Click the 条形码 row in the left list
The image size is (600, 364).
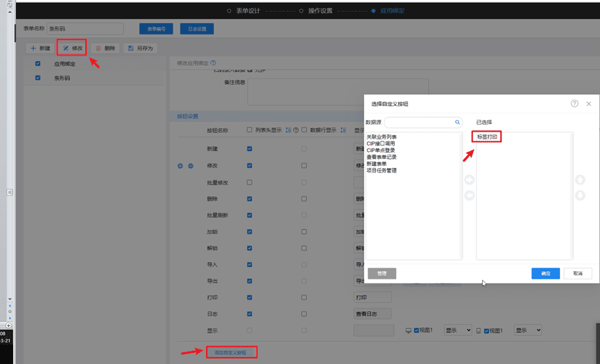[x=94, y=78]
